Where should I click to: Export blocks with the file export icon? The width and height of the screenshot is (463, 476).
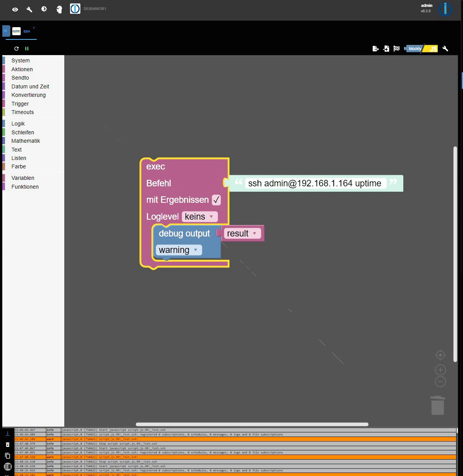click(x=375, y=49)
